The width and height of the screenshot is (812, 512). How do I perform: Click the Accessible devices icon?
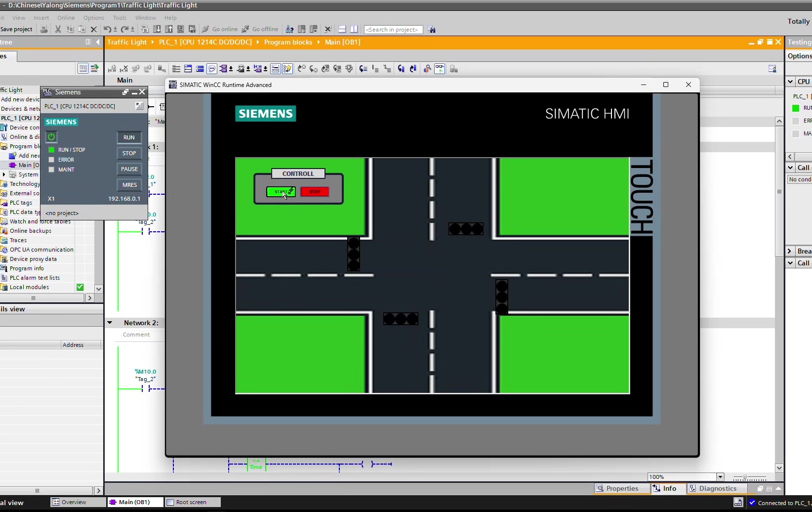[290, 29]
